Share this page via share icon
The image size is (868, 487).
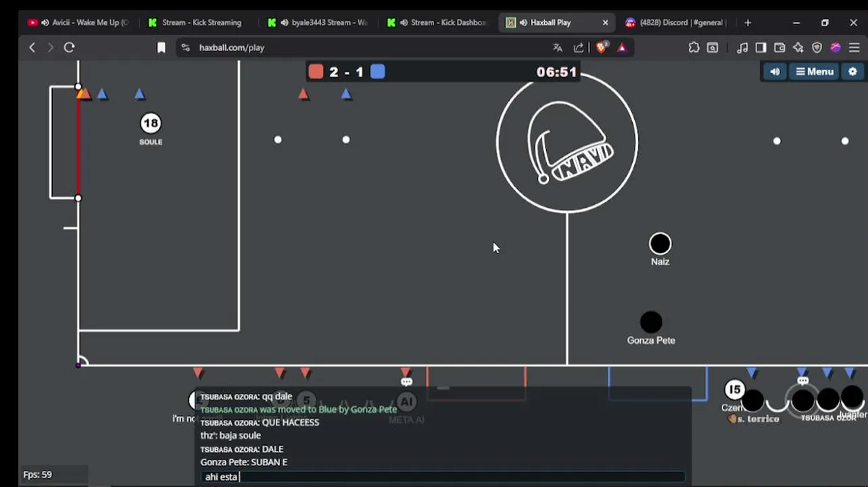coord(579,47)
